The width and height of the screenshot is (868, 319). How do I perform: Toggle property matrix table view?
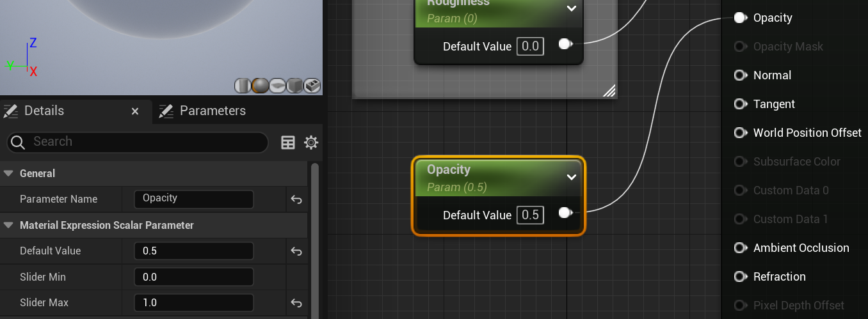pos(288,143)
